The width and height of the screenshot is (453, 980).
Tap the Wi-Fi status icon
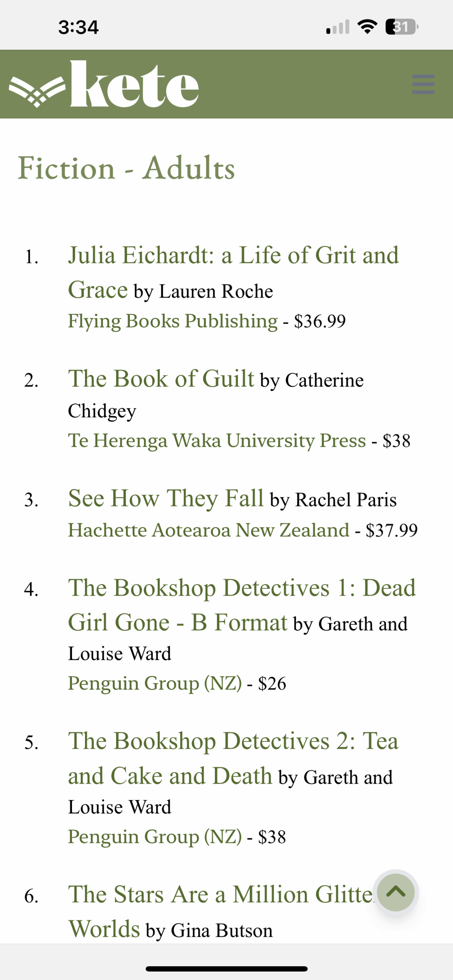coord(367,27)
